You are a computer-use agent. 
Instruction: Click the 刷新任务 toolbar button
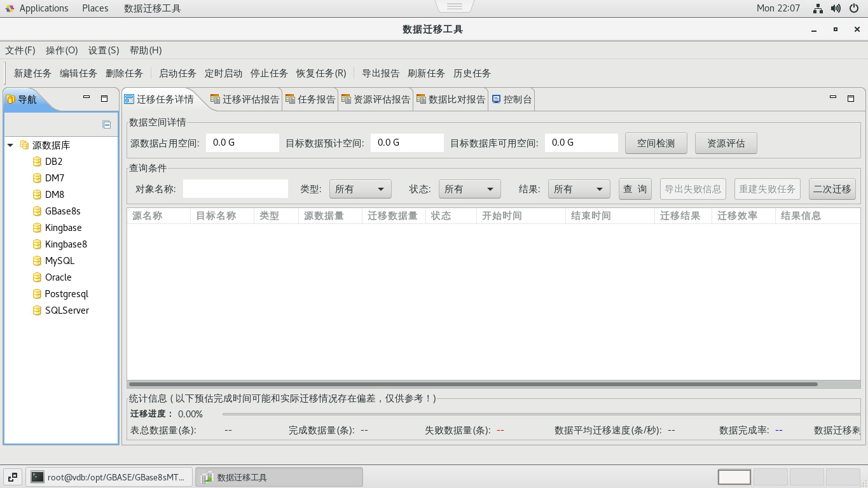(x=426, y=73)
